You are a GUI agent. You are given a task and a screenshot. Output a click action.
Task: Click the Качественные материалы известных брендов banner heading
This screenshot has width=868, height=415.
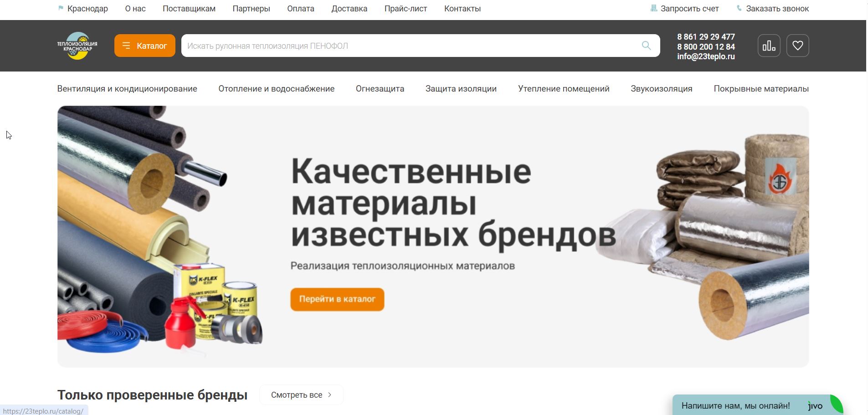pos(453,203)
